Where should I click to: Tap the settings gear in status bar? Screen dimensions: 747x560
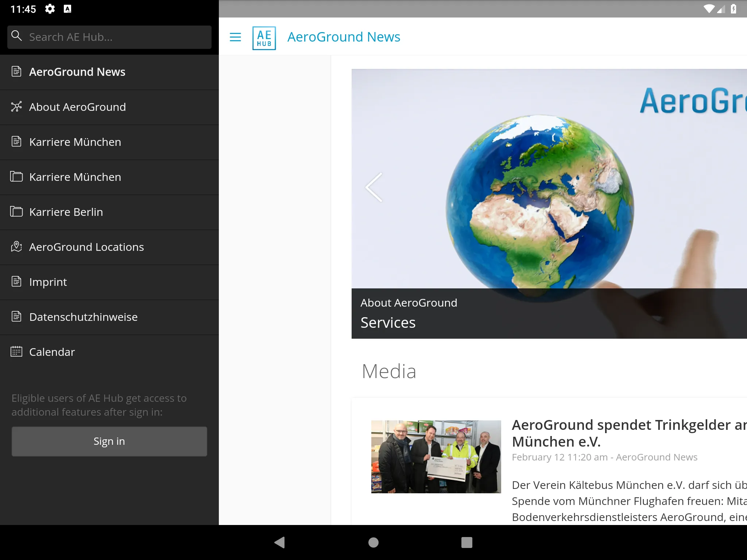pyautogui.click(x=50, y=9)
